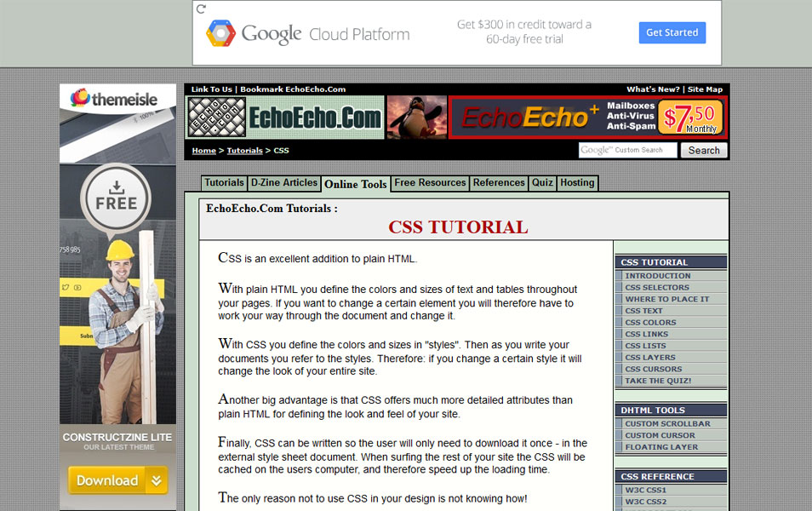Click the EchoEcho.Com banner title
The image size is (812, 511).
coord(315,118)
